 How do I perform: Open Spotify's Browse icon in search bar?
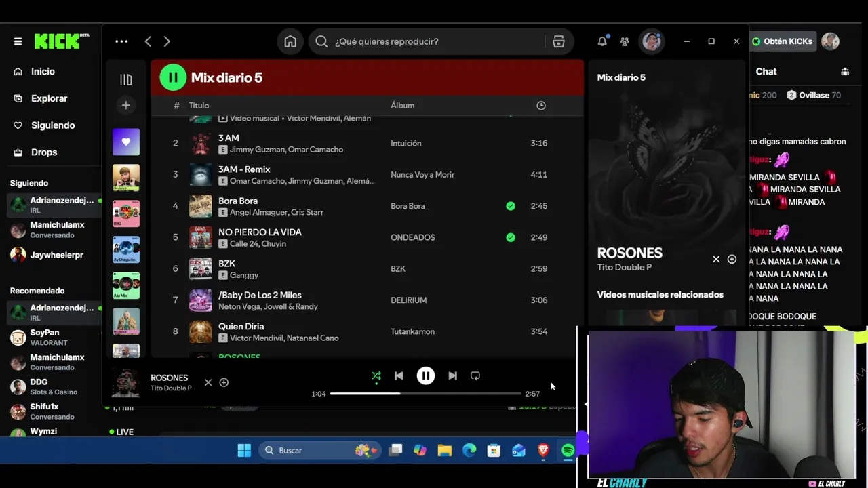tap(559, 41)
